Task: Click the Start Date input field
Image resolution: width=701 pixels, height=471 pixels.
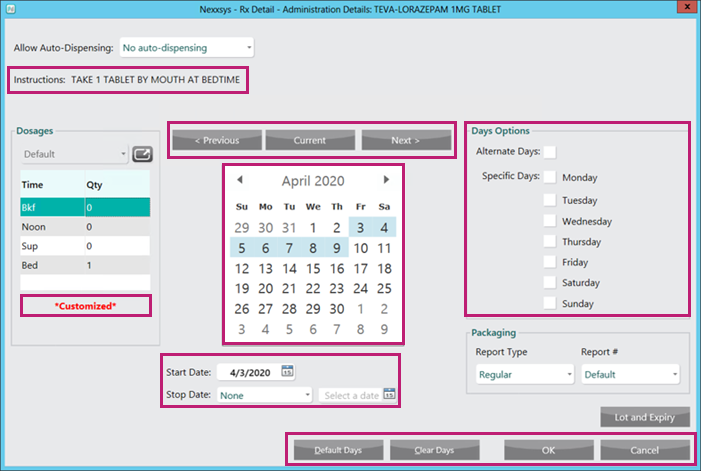Action: (x=247, y=372)
